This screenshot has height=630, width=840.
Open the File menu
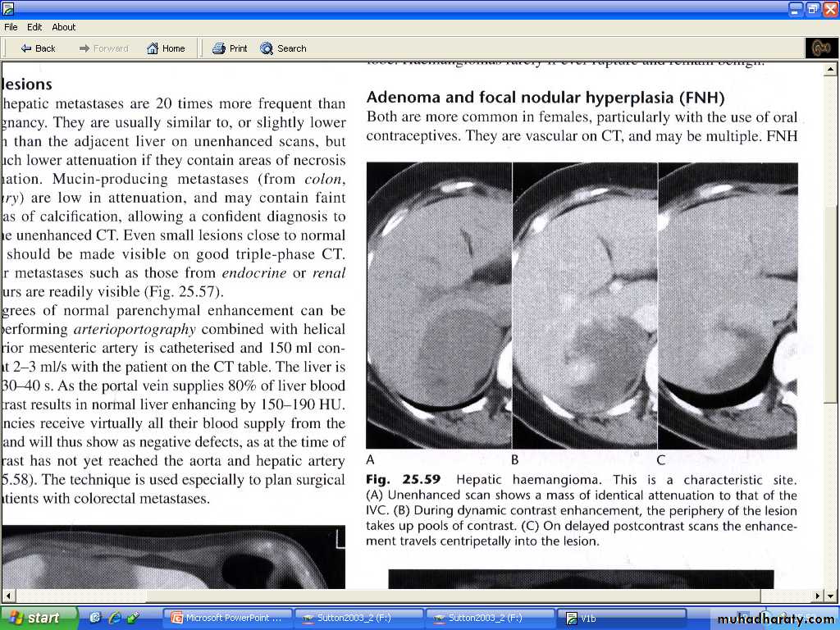point(11,27)
